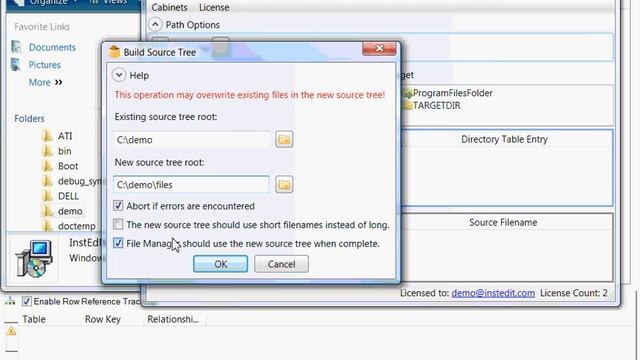Dismiss dialog with Cancel button

pyautogui.click(x=281, y=264)
